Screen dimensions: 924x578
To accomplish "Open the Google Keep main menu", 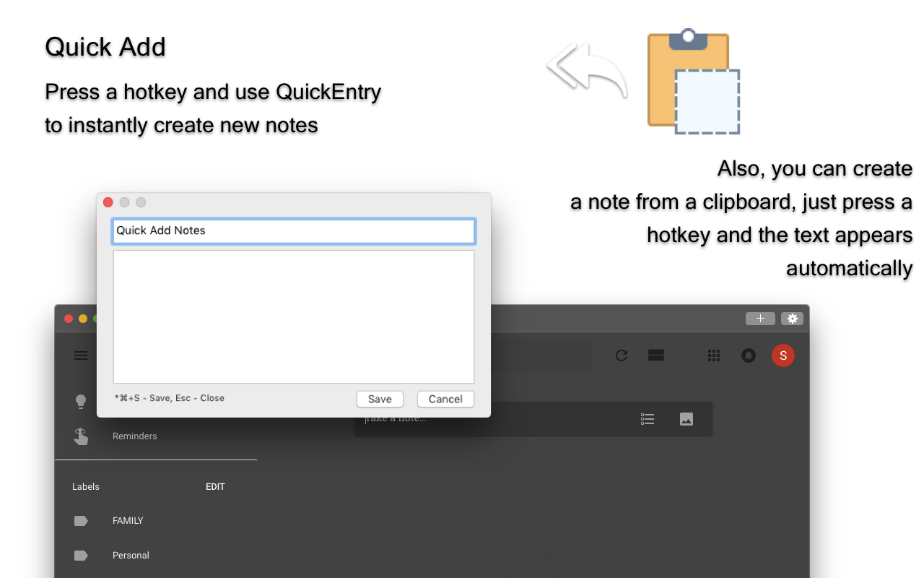I will (80, 355).
